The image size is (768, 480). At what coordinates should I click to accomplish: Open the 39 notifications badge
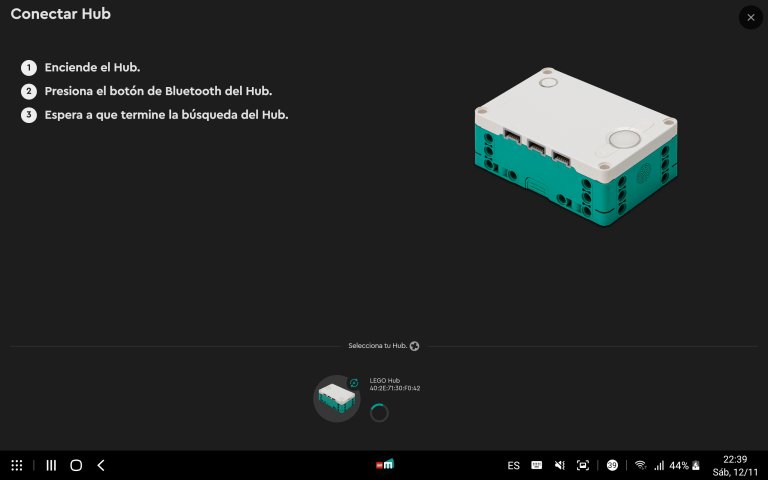(612, 465)
